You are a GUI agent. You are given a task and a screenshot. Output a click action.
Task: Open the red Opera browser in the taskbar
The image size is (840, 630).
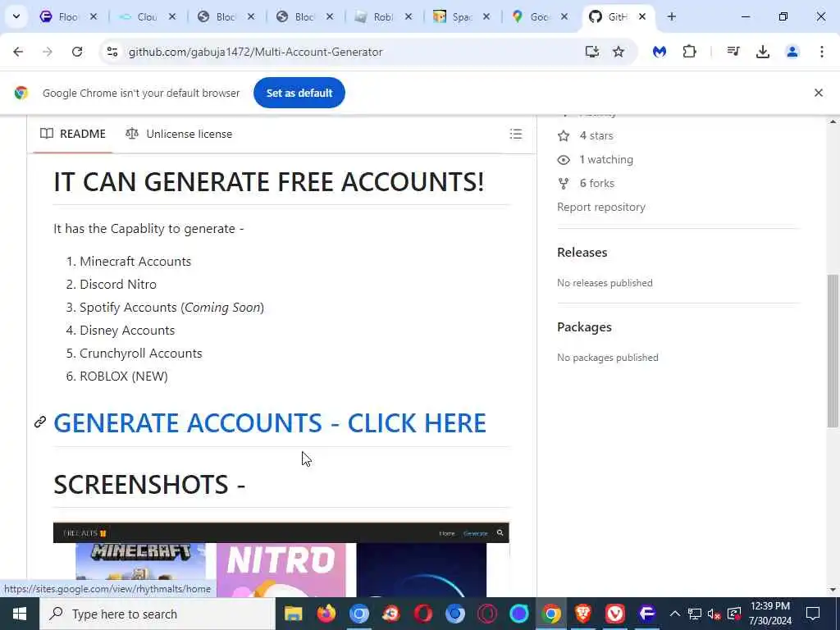(x=422, y=614)
